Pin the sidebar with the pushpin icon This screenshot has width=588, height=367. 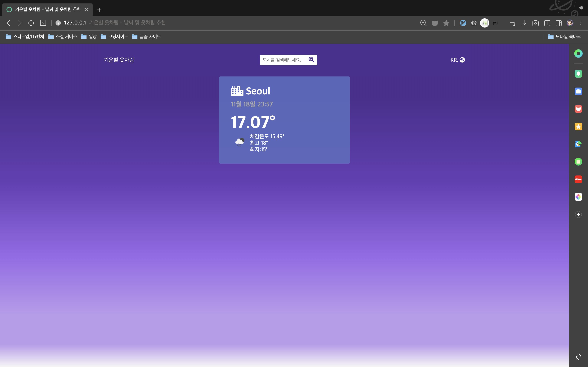(x=578, y=357)
